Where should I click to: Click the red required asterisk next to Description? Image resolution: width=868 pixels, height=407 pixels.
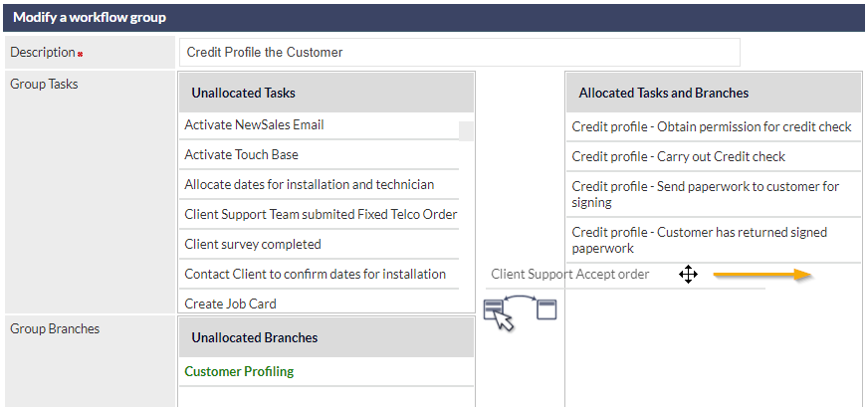pyautogui.click(x=81, y=55)
